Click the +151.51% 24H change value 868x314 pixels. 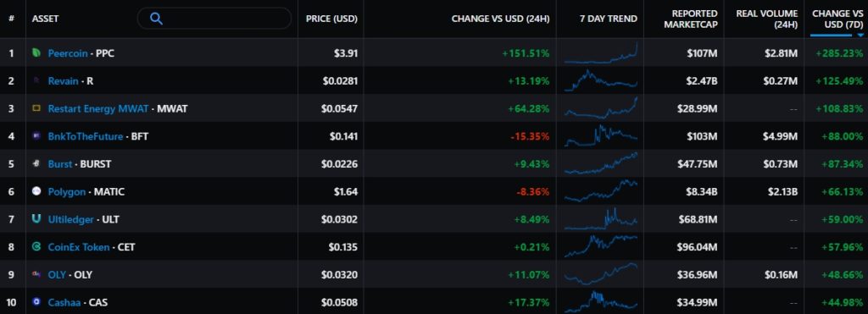(x=526, y=53)
